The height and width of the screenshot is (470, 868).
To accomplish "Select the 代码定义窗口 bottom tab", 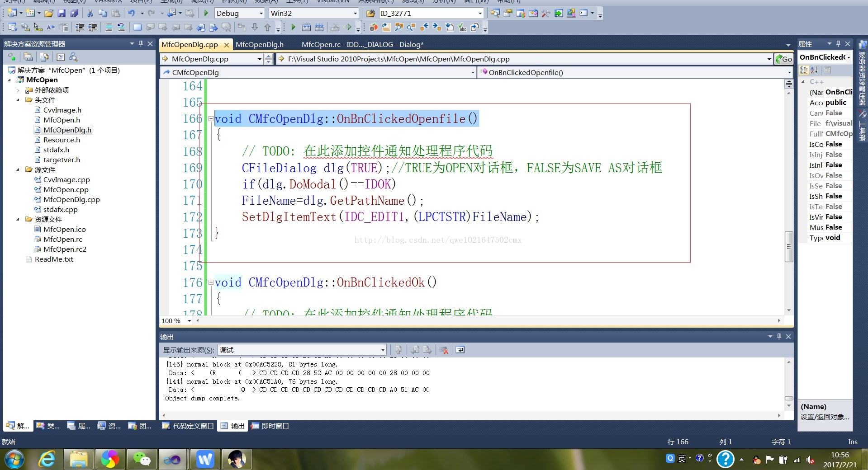I will coord(188,426).
